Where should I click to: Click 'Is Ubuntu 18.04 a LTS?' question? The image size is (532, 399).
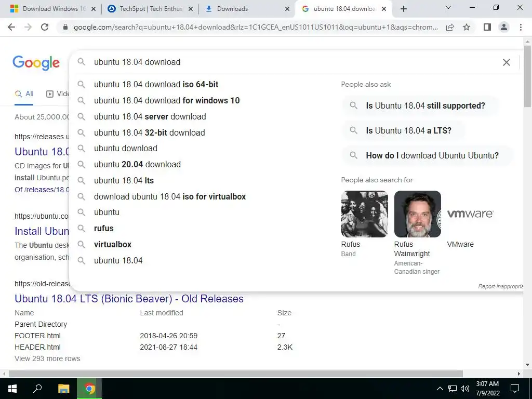403,130
